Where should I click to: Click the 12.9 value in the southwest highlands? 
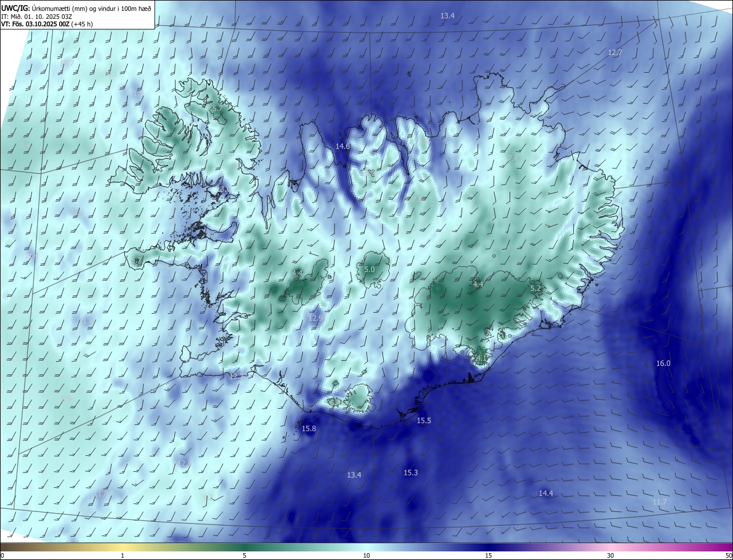(316, 318)
